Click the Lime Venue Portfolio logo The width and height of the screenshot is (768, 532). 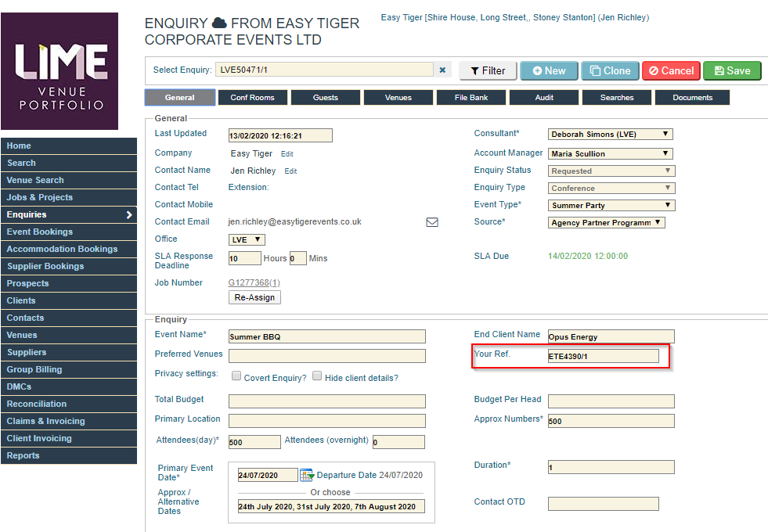coord(59,71)
